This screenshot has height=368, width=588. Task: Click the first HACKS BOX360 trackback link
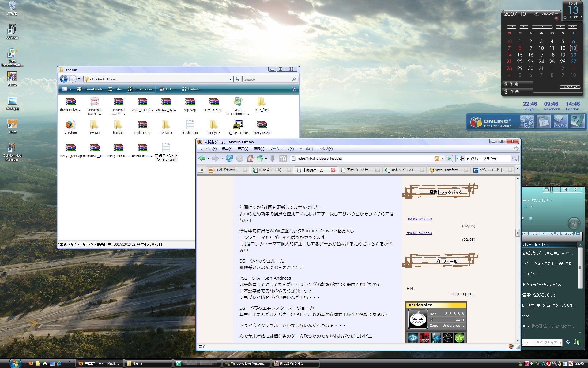419,219
